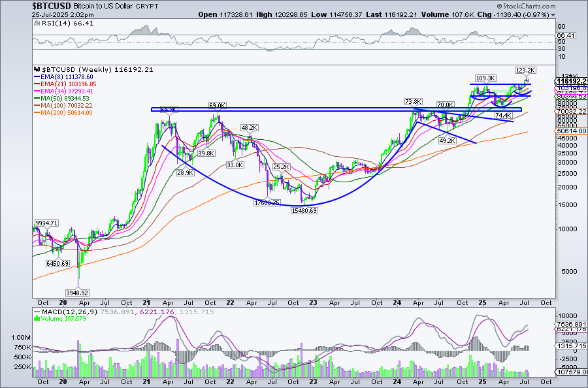Click the 25.2K price annotation
The height and width of the screenshot is (388, 588).
281,167
